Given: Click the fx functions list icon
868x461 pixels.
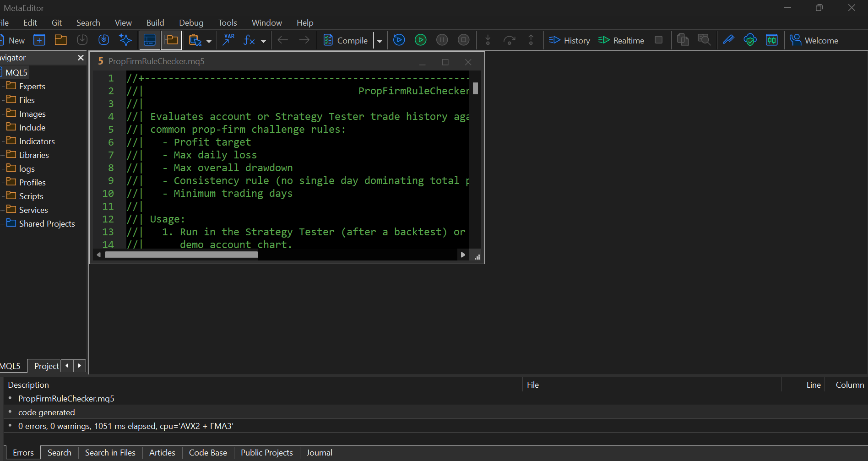Looking at the screenshot, I should pyautogui.click(x=249, y=40).
